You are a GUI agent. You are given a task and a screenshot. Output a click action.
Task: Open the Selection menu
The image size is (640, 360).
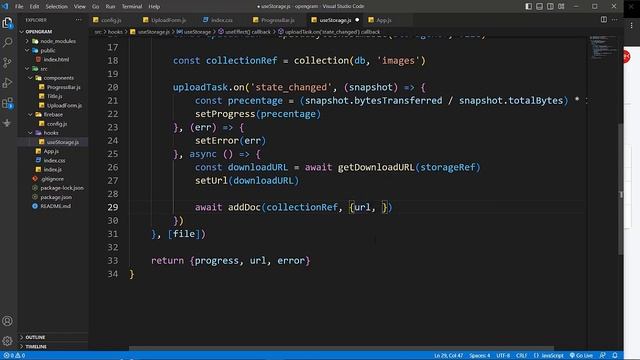coord(56,6)
